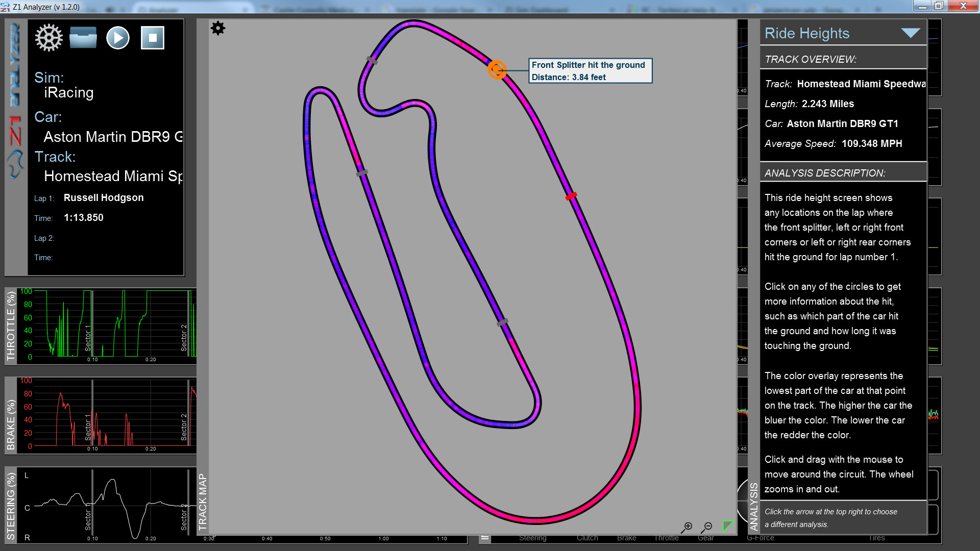The width and height of the screenshot is (980, 551).
Task: Zoom in on the track map
Action: pyautogui.click(x=687, y=527)
